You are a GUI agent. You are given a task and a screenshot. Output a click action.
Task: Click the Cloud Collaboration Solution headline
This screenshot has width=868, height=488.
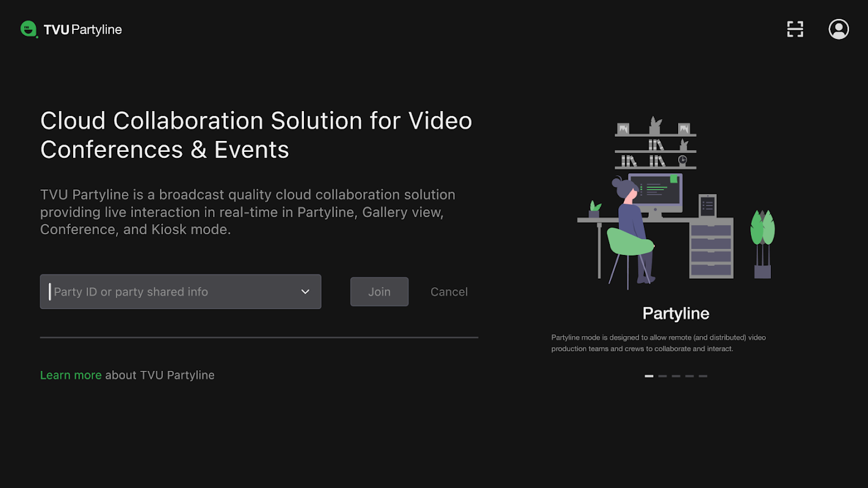click(x=256, y=135)
